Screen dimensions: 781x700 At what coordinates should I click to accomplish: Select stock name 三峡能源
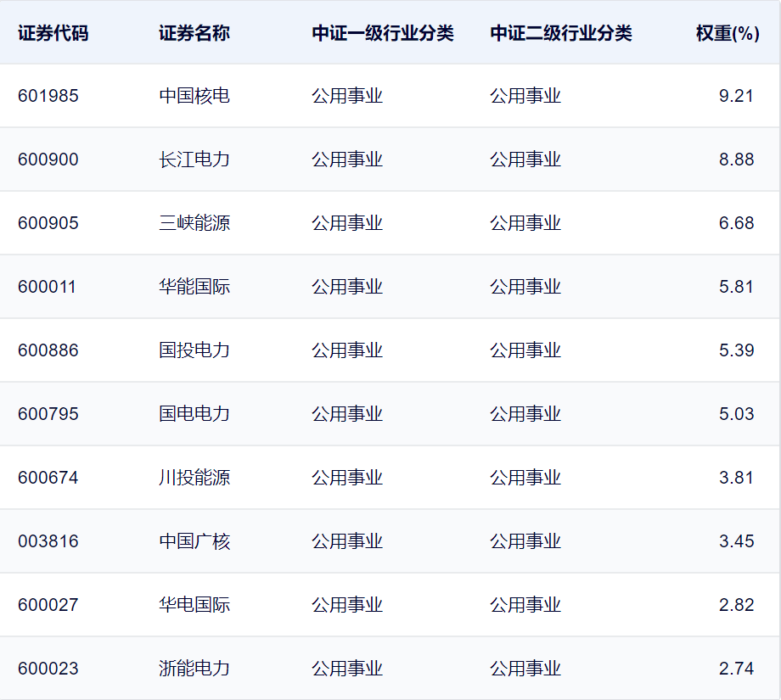click(194, 222)
